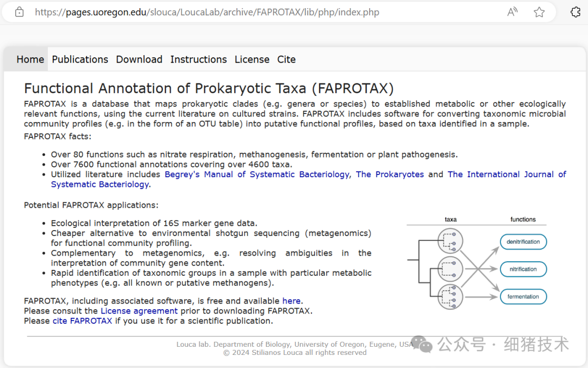Select the Home navigation tab
The image size is (588, 368).
[30, 59]
